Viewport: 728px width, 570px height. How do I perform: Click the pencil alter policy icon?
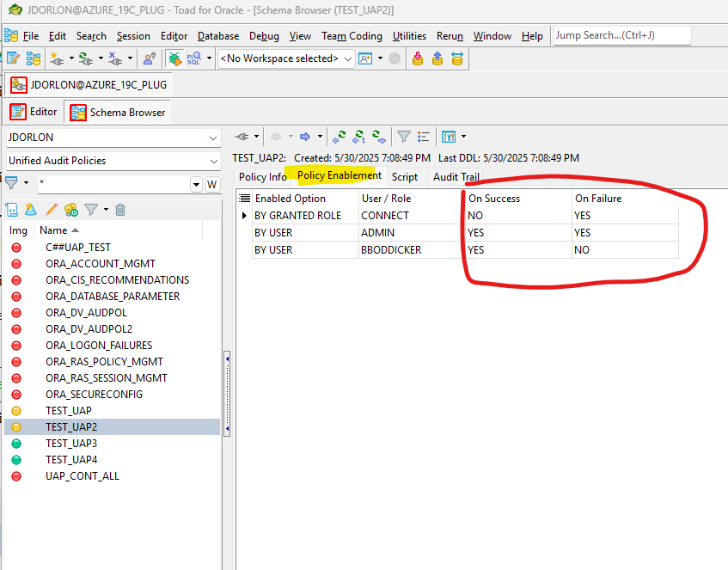(x=51, y=210)
